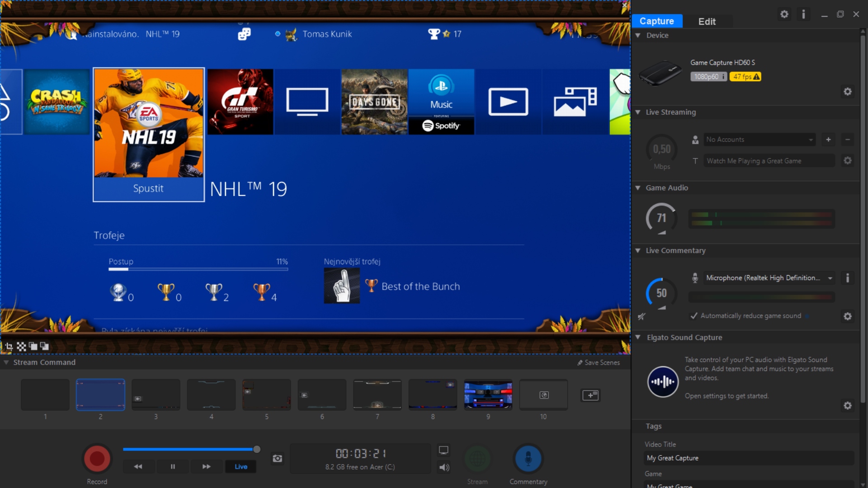The image size is (868, 488).
Task: Add a new scene with plus icon
Action: click(590, 395)
